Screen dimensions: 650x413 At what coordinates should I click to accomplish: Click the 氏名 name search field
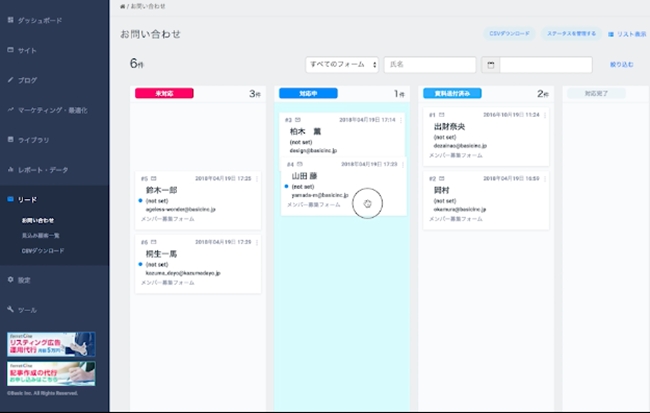tap(428, 65)
